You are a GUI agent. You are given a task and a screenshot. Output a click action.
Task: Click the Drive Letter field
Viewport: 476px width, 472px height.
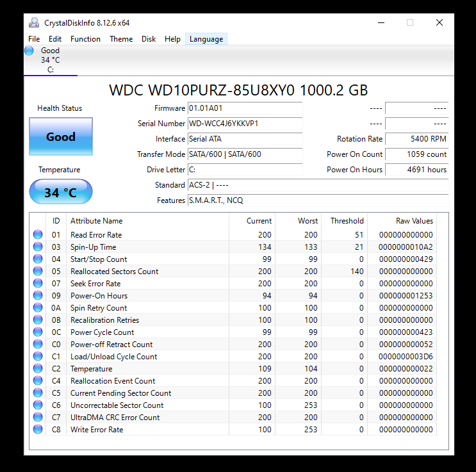[245, 170]
